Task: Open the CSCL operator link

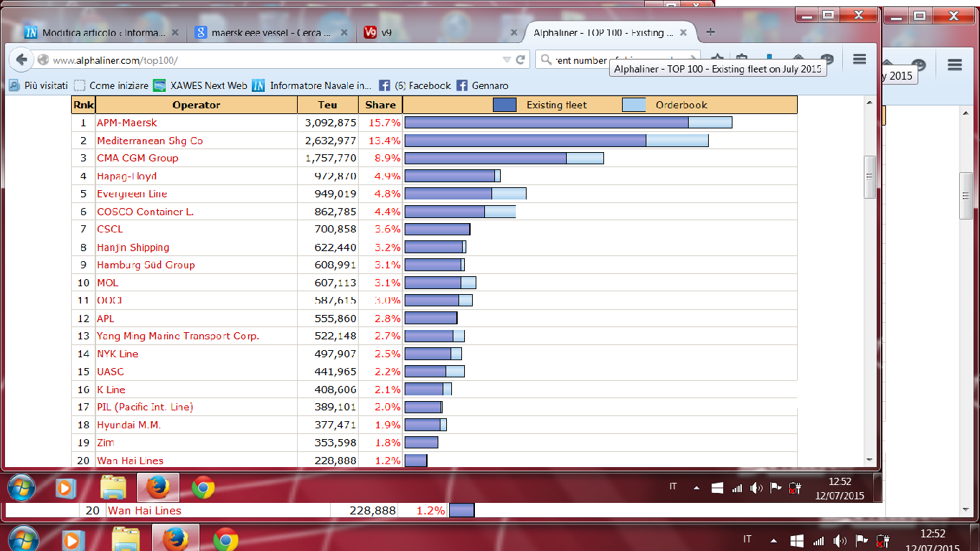Action: pyautogui.click(x=110, y=229)
